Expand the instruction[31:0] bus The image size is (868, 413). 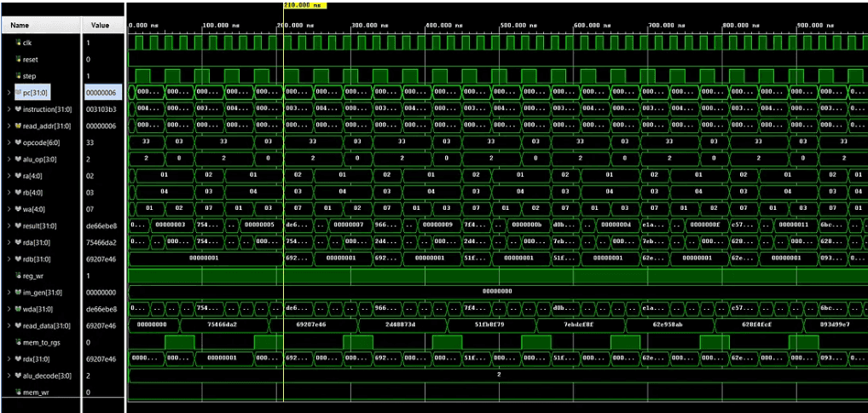pyautogui.click(x=9, y=109)
